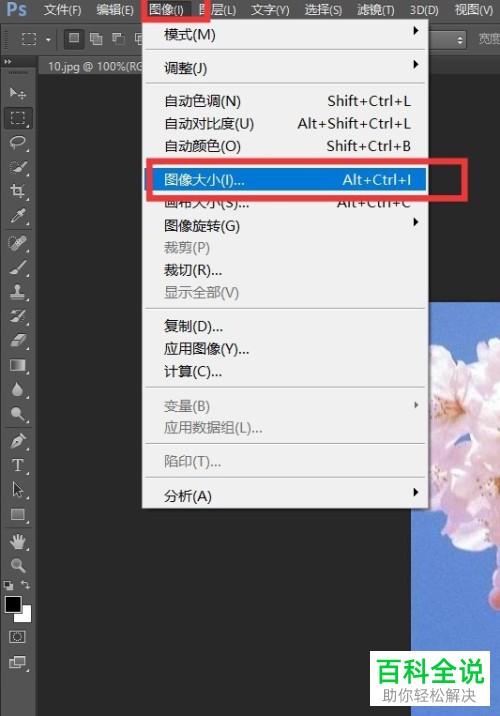Click the Photoshop Ps logo

pos(16,9)
